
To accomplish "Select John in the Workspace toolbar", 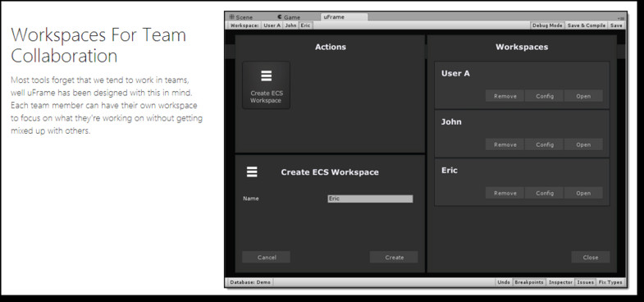I will point(290,25).
